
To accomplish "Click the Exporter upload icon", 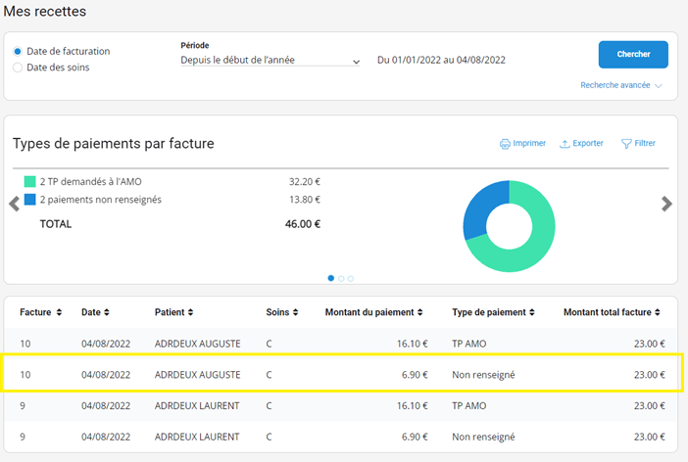I will point(565,144).
